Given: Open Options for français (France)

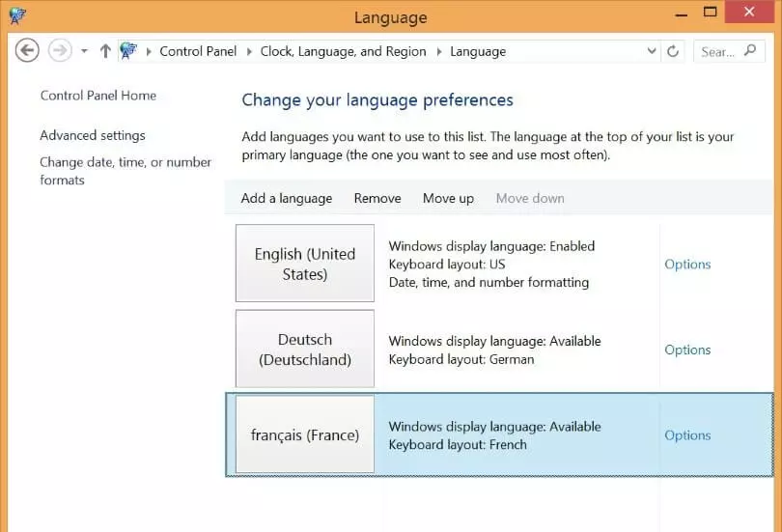Looking at the screenshot, I should 687,435.
